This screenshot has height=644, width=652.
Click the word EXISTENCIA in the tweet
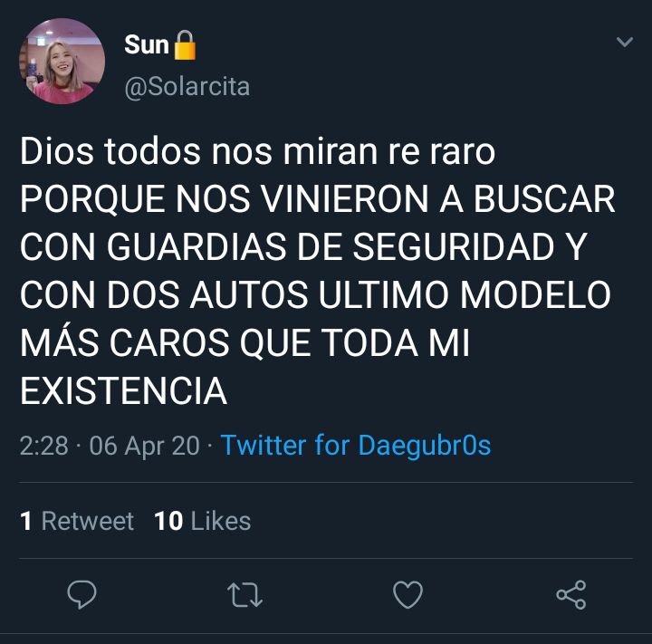click(123, 391)
